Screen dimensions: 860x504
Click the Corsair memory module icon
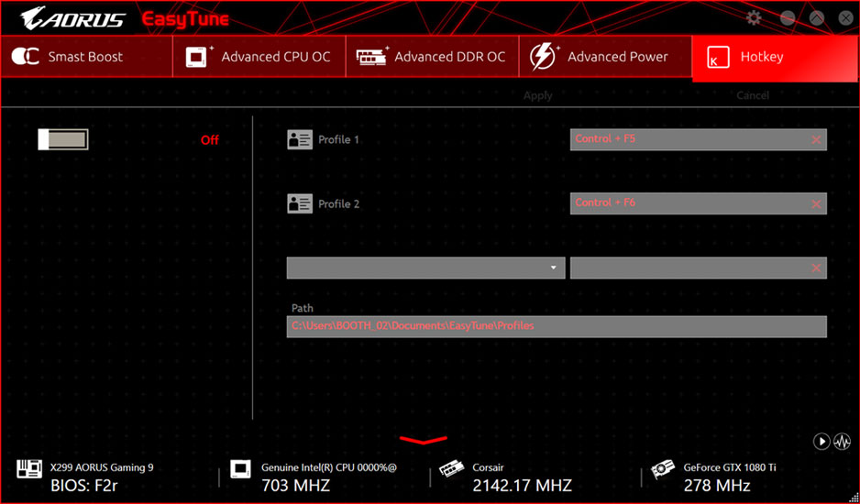click(x=451, y=470)
